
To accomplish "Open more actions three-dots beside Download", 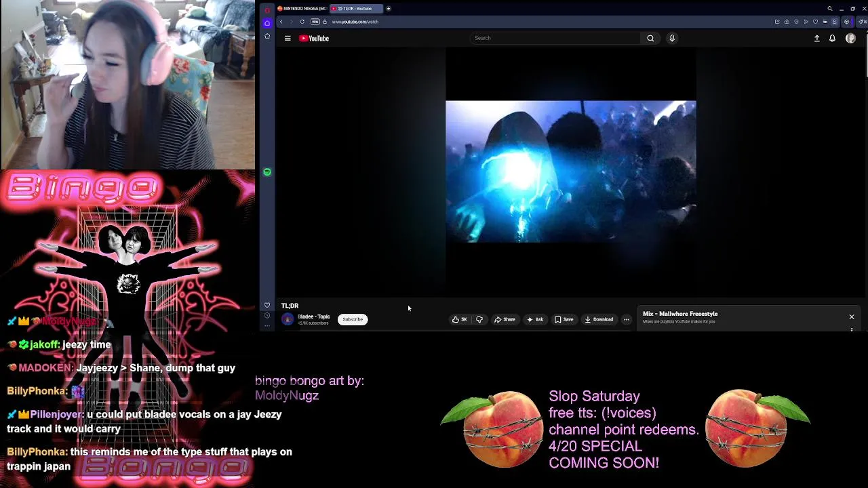I will pyautogui.click(x=627, y=319).
